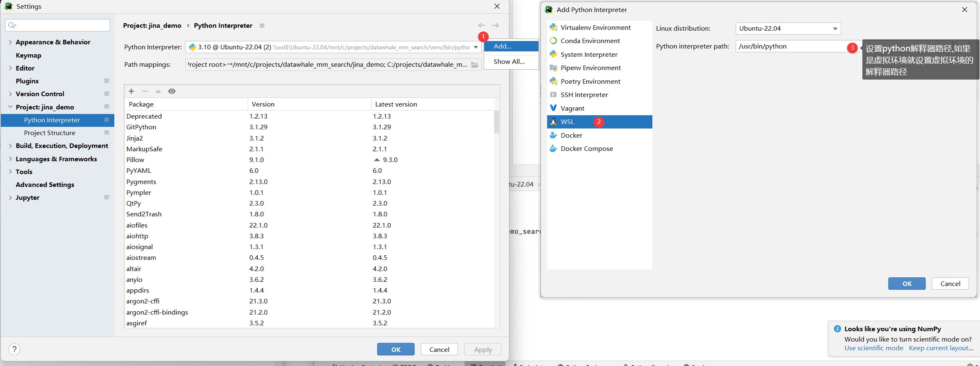Expand the Tools settings section

click(x=10, y=172)
